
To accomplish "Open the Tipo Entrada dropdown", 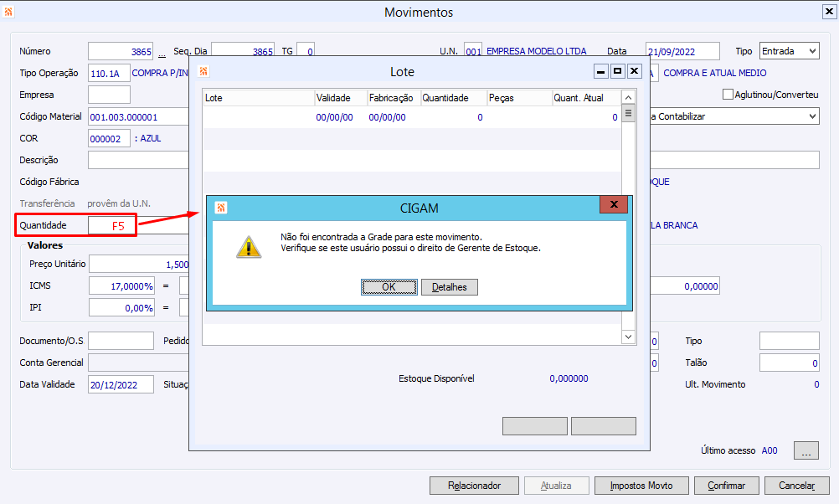I will pos(813,51).
